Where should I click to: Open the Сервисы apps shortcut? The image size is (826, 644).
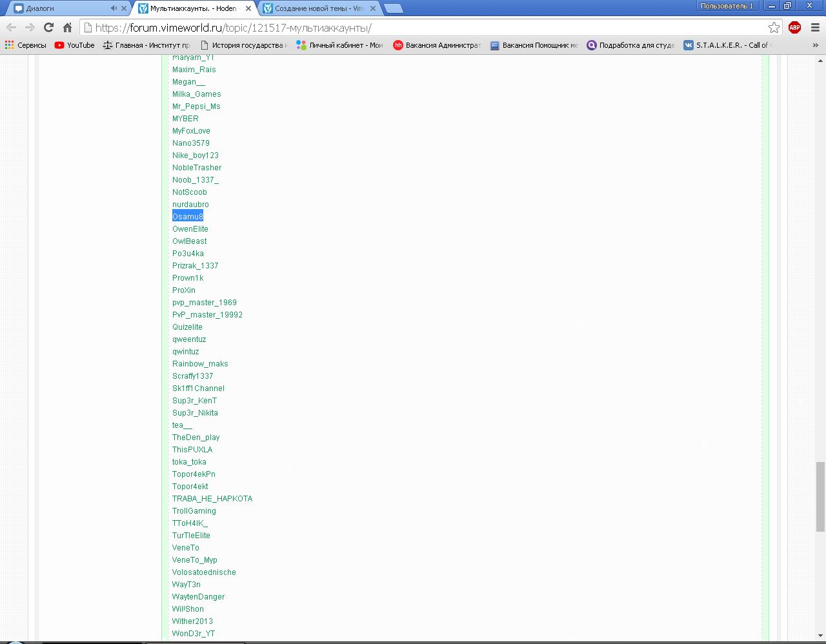[x=26, y=45]
